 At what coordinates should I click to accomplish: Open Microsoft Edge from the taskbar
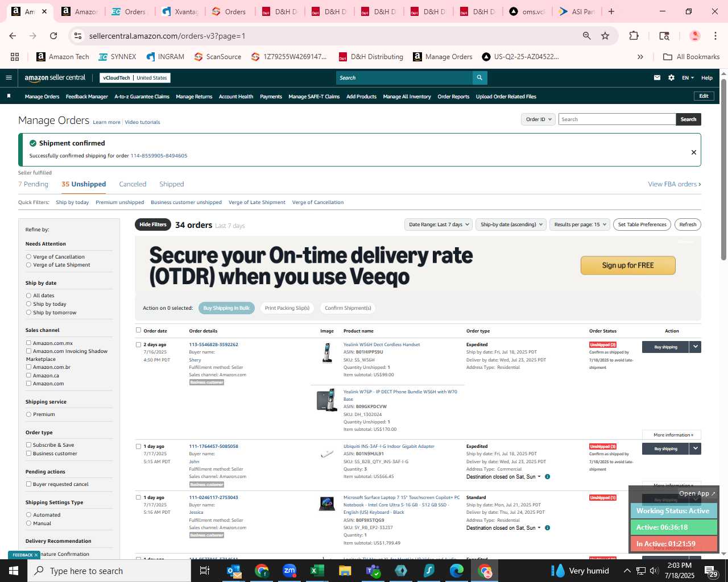(457, 571)
